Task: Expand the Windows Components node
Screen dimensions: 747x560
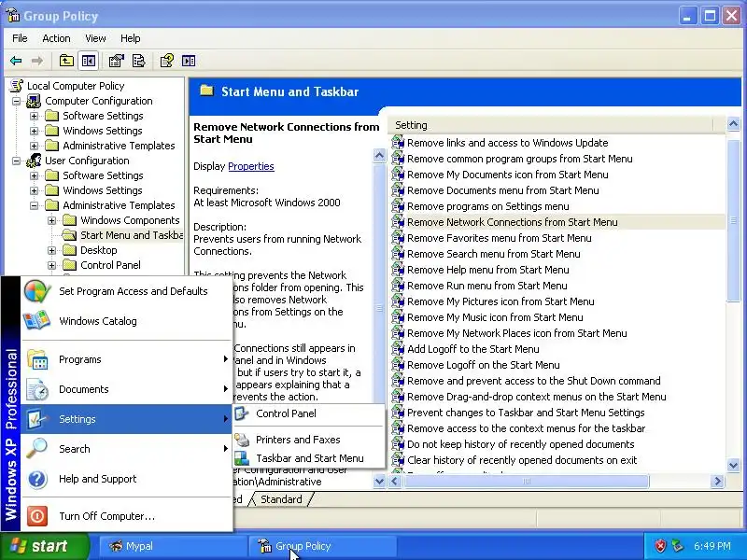Action: (52, 220)
